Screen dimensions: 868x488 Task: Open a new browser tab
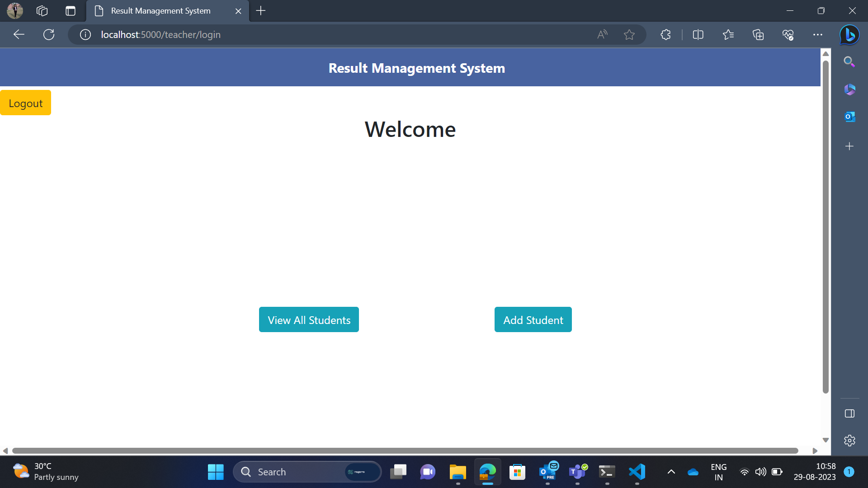point(261,11)
